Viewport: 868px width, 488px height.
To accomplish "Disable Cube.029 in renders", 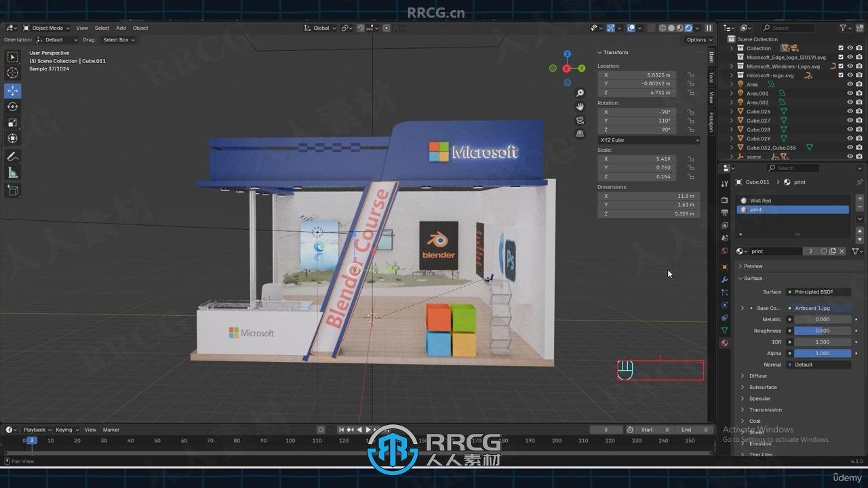I will [859, 138].
